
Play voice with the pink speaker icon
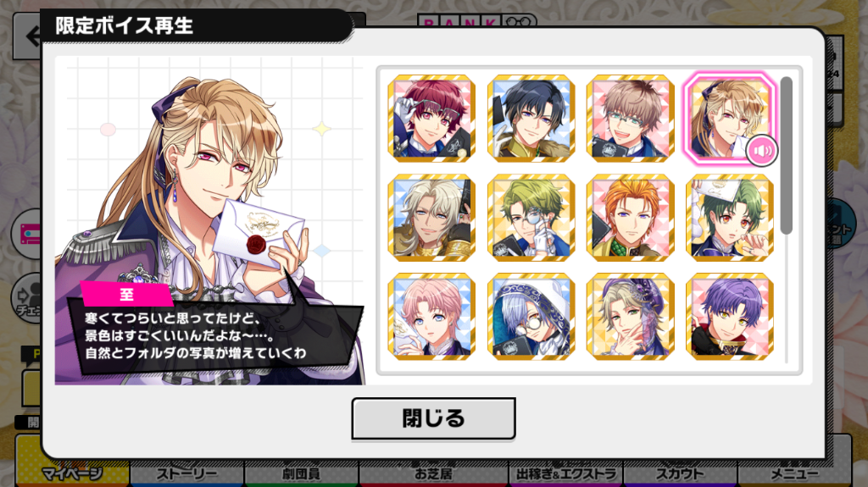pyautogui.click(x=762, y=151)
